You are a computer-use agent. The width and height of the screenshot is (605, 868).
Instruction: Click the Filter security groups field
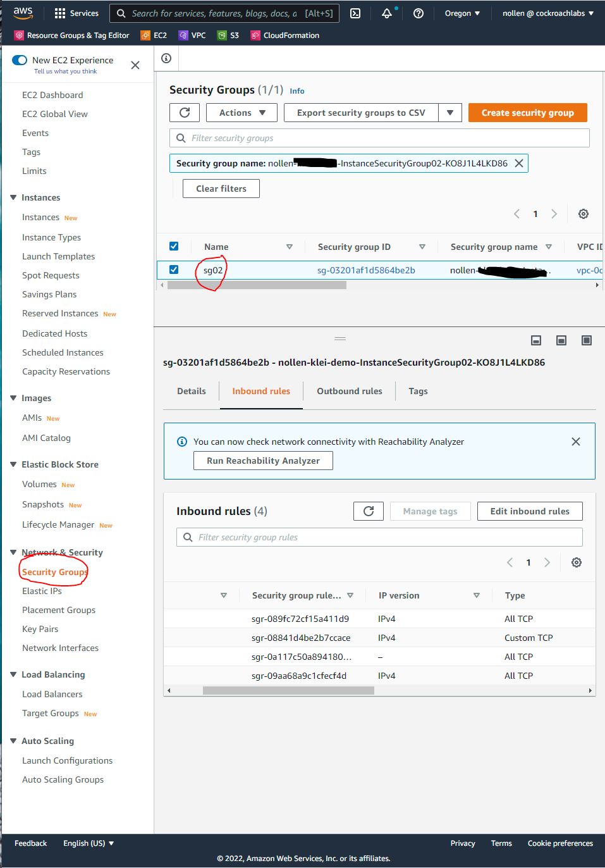tap(379, 138)
